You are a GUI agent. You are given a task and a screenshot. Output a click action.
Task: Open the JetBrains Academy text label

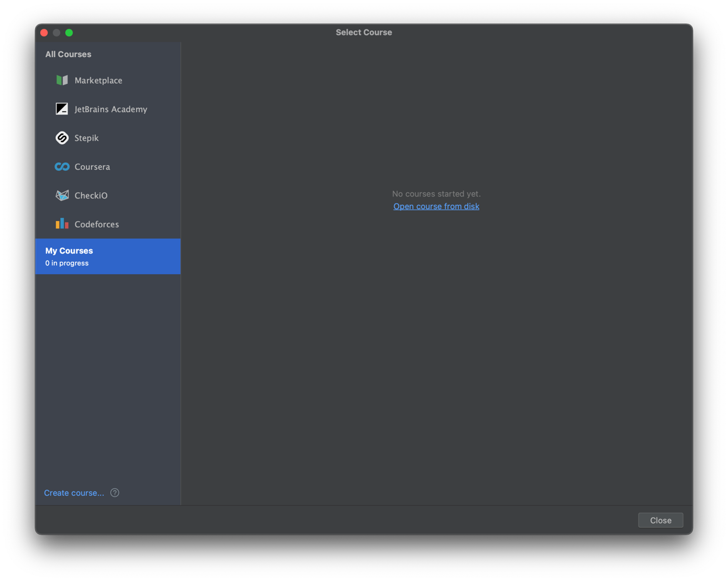(x=111, y=109)
